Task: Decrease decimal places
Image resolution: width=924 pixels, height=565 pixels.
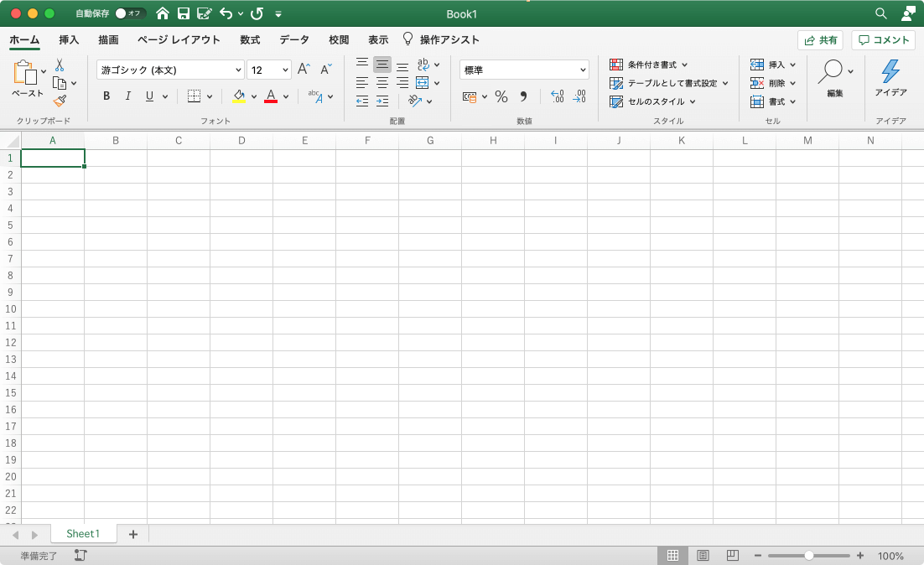Action: 579,96
